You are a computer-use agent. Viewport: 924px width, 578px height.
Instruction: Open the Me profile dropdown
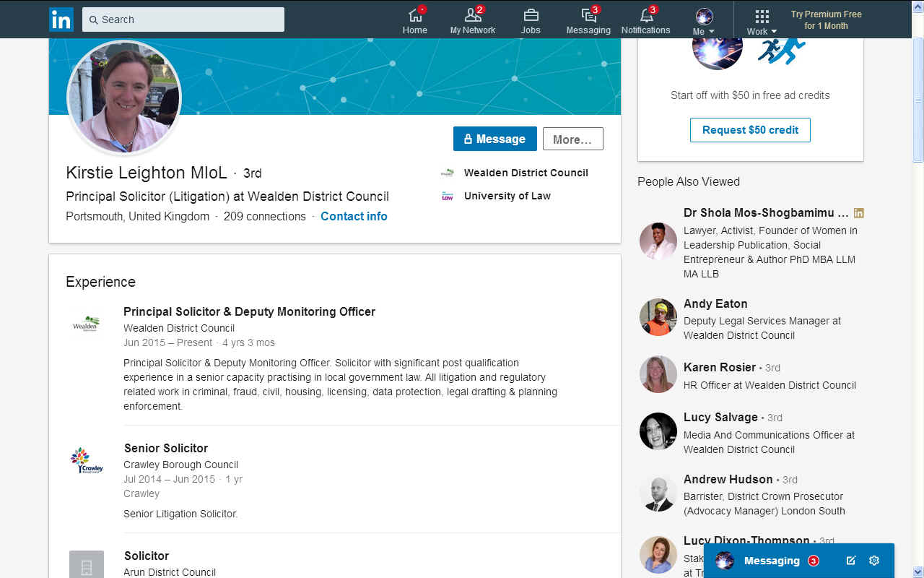[704, 21]
